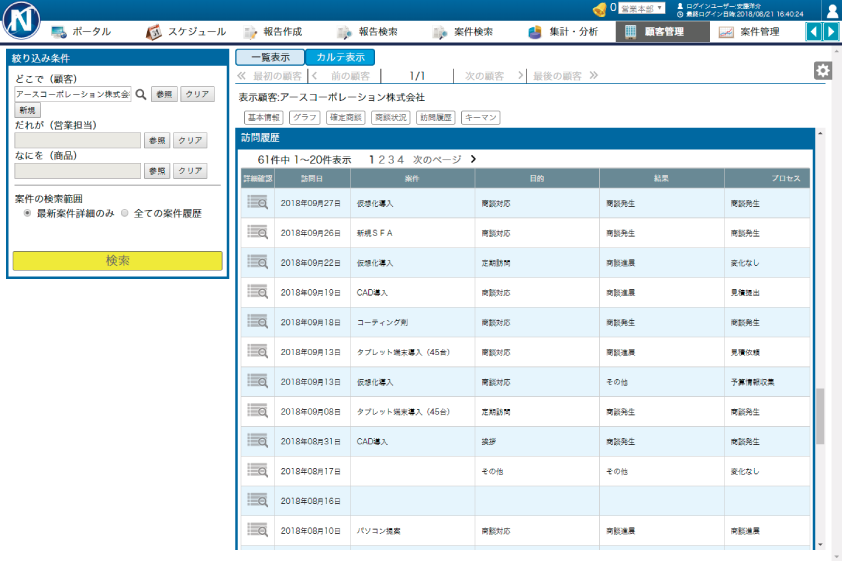This screenshot has height=561, width=842.
Task: Open the notification bell icon
Action: point(599,9)
